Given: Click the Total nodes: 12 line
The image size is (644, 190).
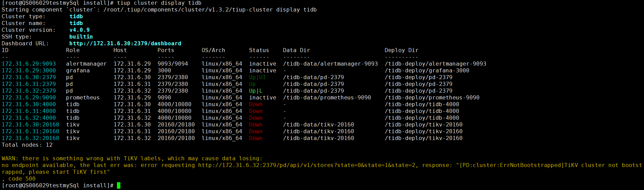Looking at the screenshot, I should coord(27,145).
